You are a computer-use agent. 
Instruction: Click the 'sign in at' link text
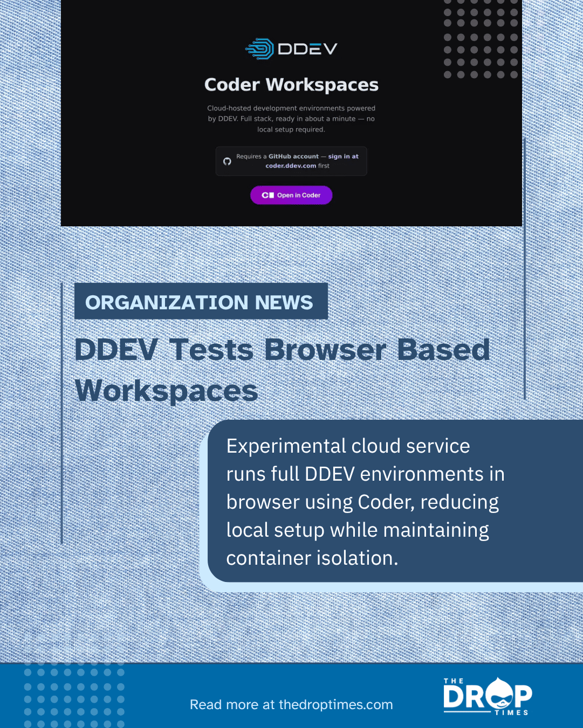[343, 156]
